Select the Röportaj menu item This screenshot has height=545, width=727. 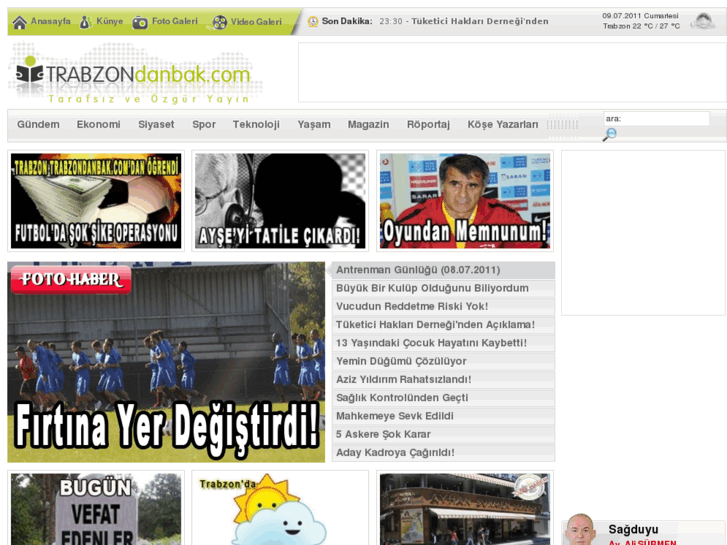tap(428, 124)
